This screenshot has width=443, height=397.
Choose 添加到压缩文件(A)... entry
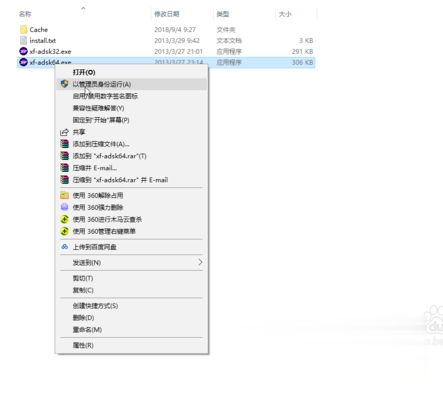[x=132, y=144]
